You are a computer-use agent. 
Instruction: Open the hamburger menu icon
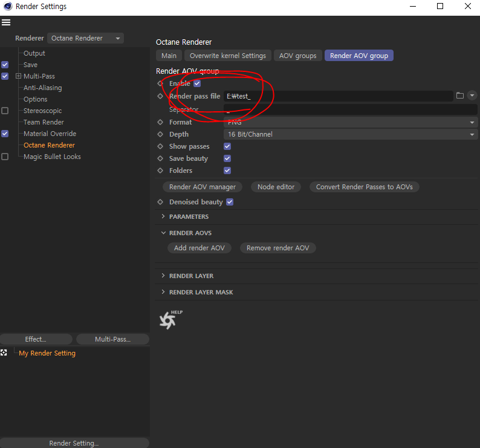click(x=6, y=22)
